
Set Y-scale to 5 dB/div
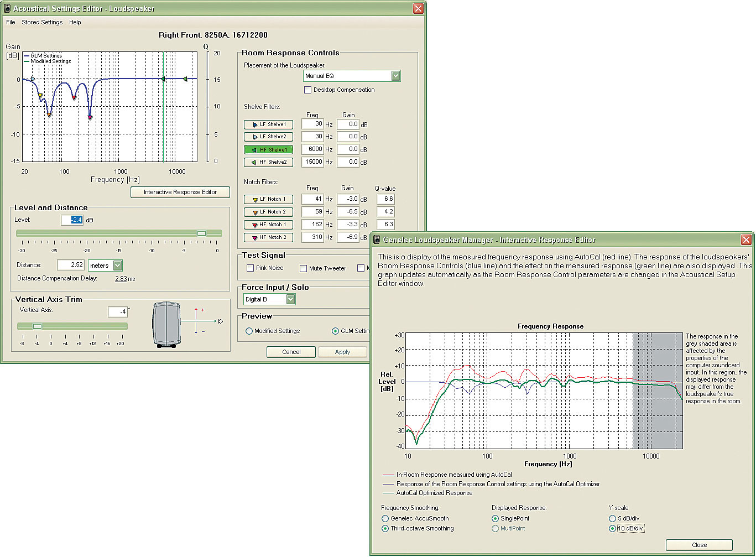coord(612,518)
